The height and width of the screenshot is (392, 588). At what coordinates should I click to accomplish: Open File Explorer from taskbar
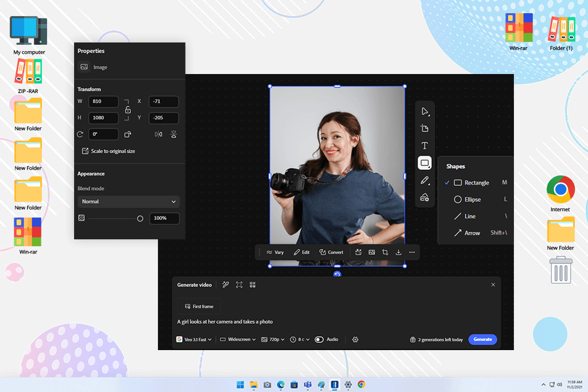click(254, 385)
